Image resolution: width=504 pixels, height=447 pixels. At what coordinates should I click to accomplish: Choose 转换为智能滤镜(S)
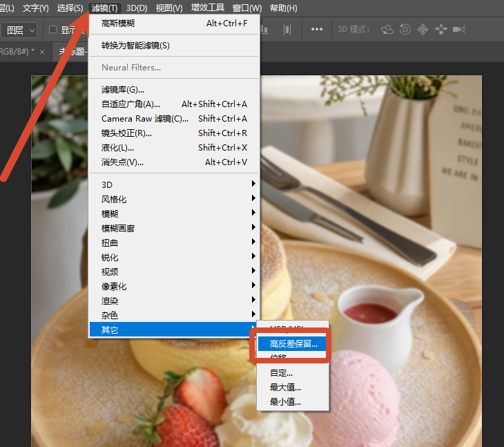(174, 46)
